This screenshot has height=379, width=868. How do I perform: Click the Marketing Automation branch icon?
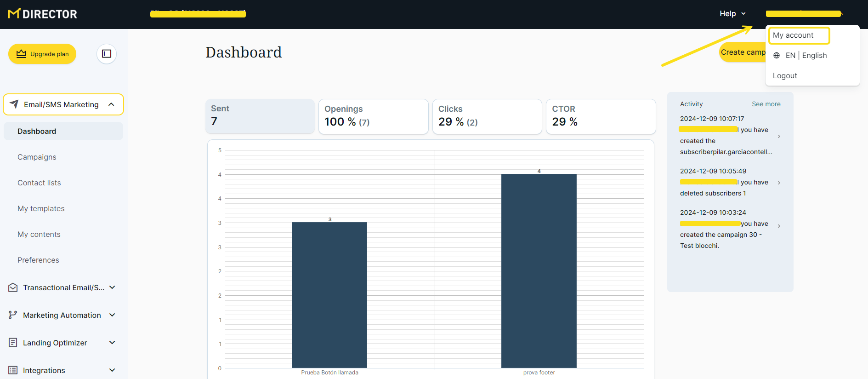[x=13, y=315]
